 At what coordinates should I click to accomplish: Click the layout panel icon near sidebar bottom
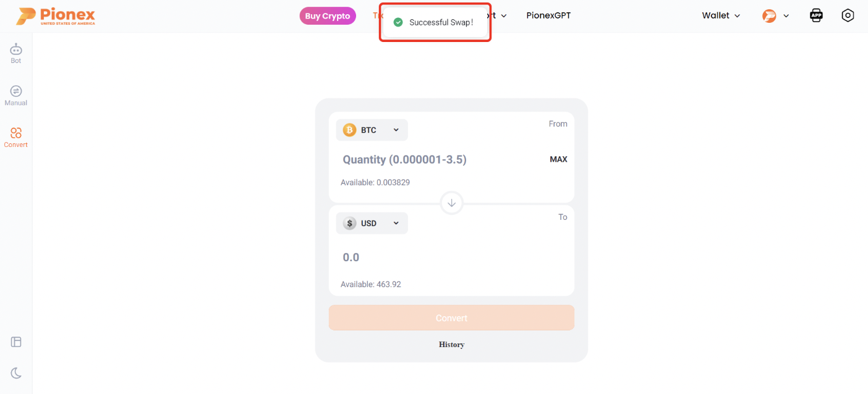[x=15, y=342]
